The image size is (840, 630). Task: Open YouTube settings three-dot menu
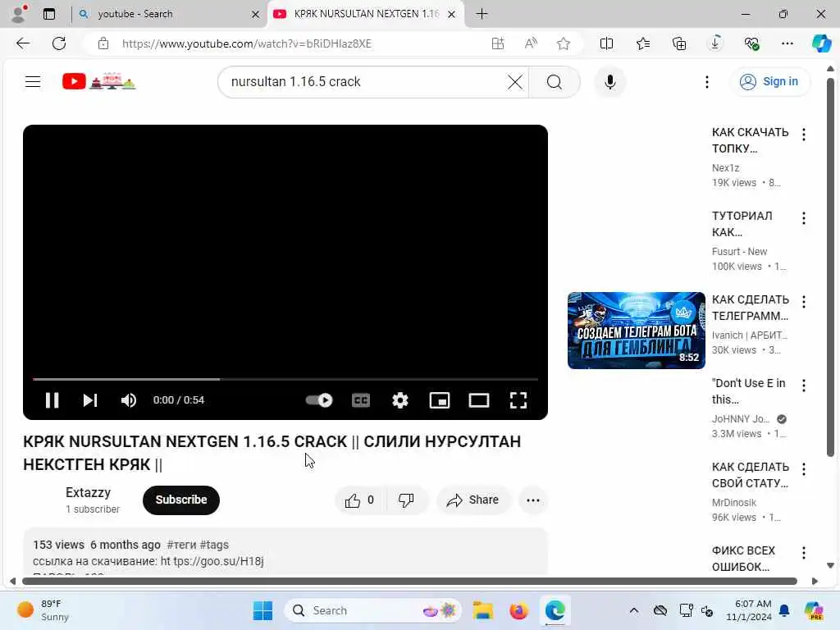pyautogui.click(x=707, y=82)
